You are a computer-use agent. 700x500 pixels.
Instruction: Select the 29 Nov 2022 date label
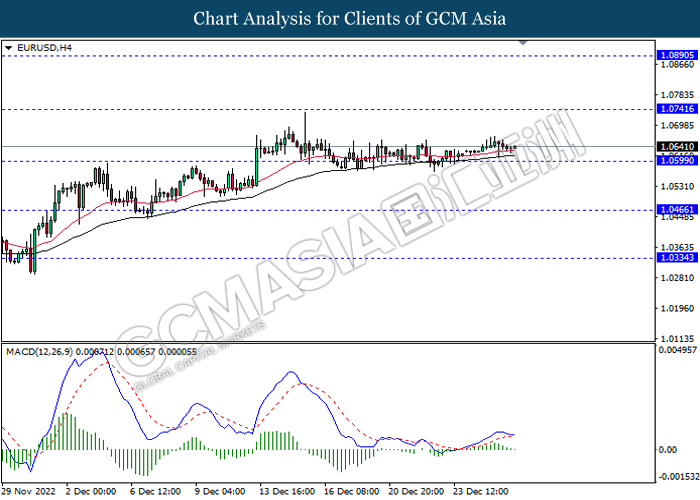click(29, 492)
